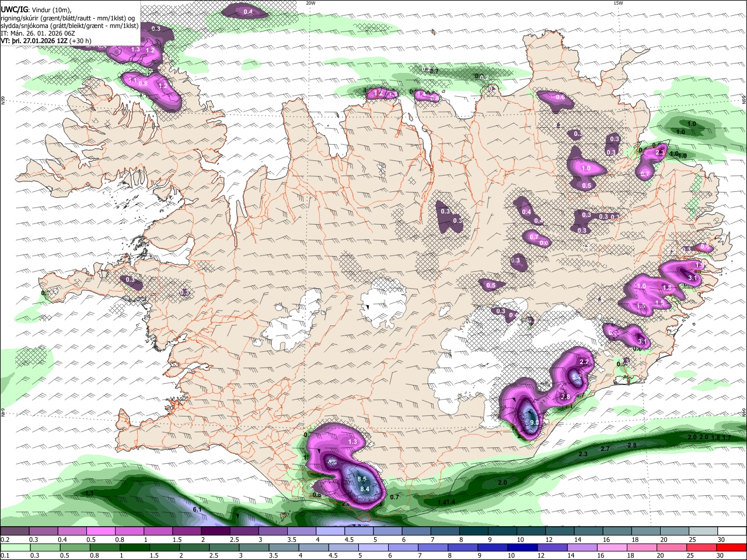Click the '15W' longitude label
The width and height of the screenshot is (747, 560).
618,3
